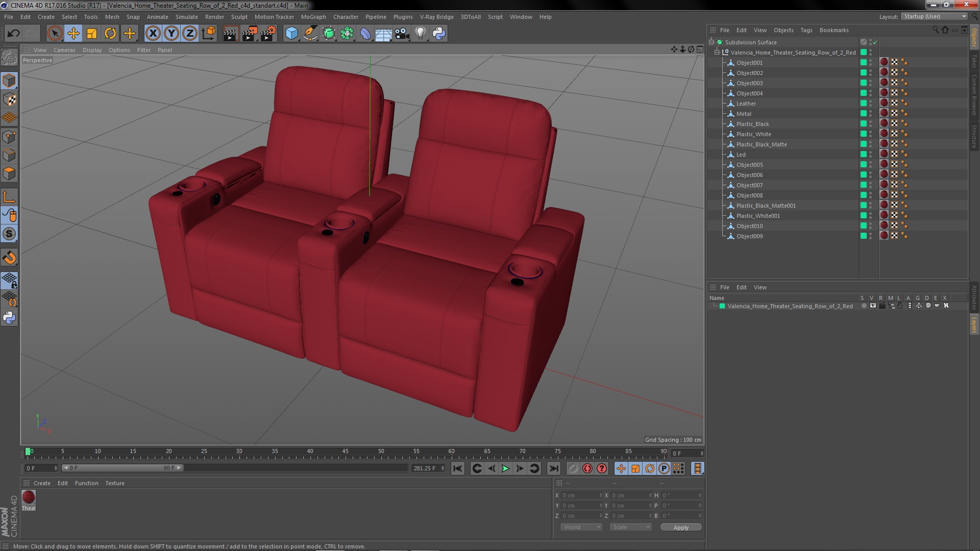Select the red Theal material swatch

[29, 497]
